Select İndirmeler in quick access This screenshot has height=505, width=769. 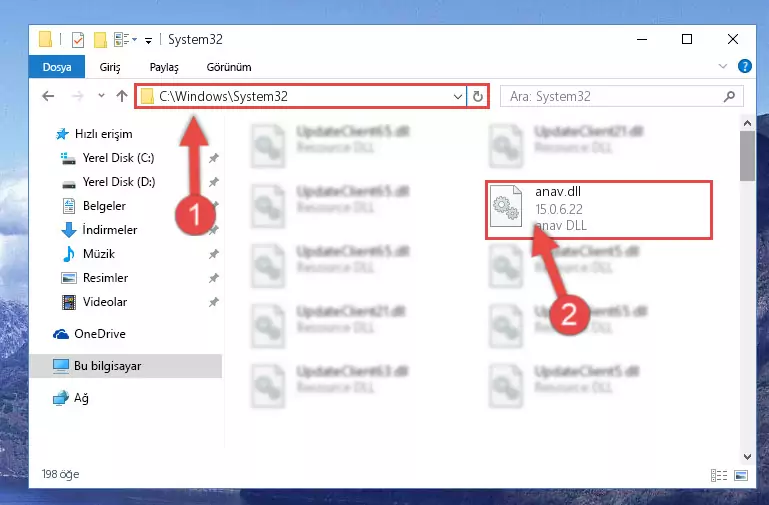(x=109, y=229)
